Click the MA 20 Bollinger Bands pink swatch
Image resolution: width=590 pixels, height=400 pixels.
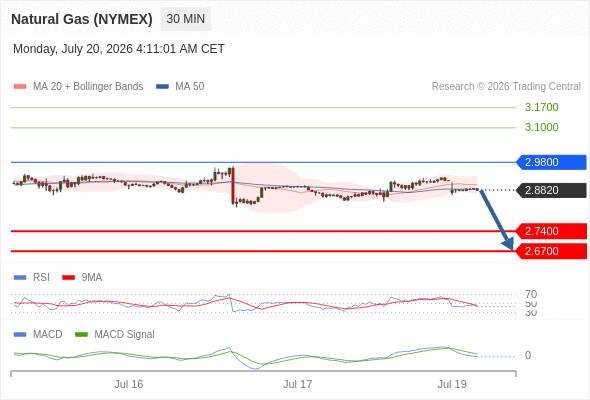20,87
